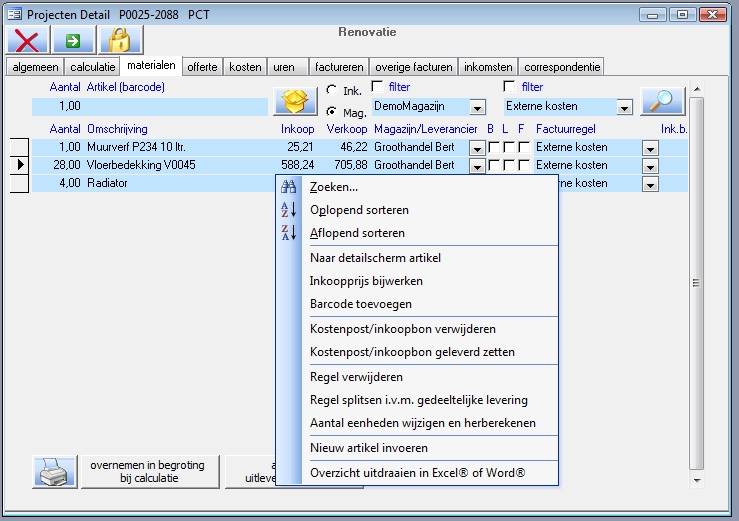The image size is (739, 521).
Task: Click the A-Z ascending sort icon
Action: [290, 210]
